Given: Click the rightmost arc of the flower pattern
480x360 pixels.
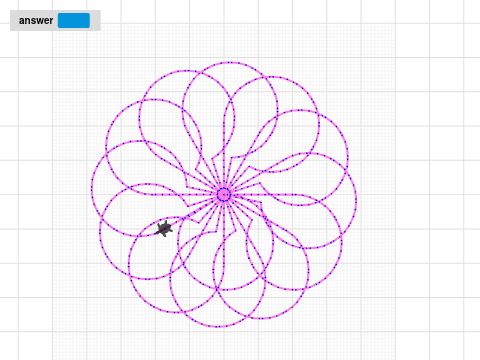Looking at the screenshot, I should click(x=356, y=199).
